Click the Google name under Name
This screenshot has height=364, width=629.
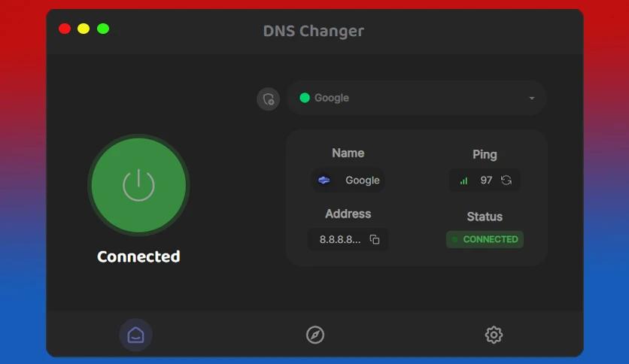tap(362, 180)
